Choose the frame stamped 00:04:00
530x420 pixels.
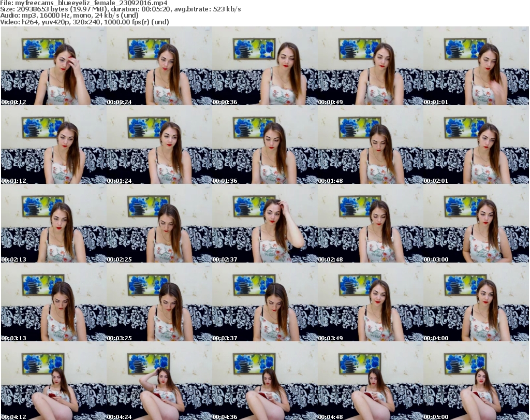pyautogui.click(x=476, y=302)
